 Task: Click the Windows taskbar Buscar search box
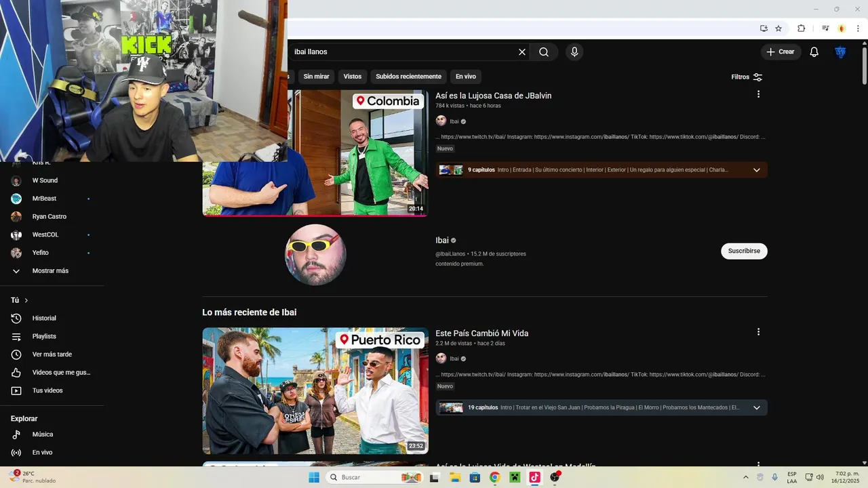[x=375, y=477]
